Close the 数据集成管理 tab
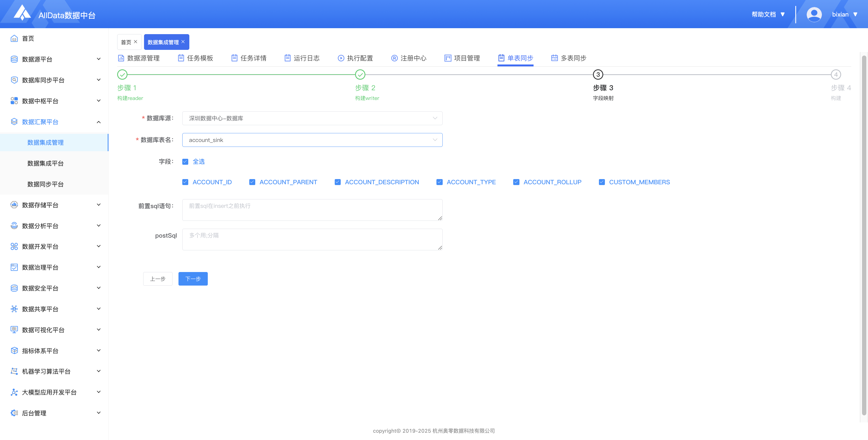This screenshot has width=868, height=440. point(183,42)
